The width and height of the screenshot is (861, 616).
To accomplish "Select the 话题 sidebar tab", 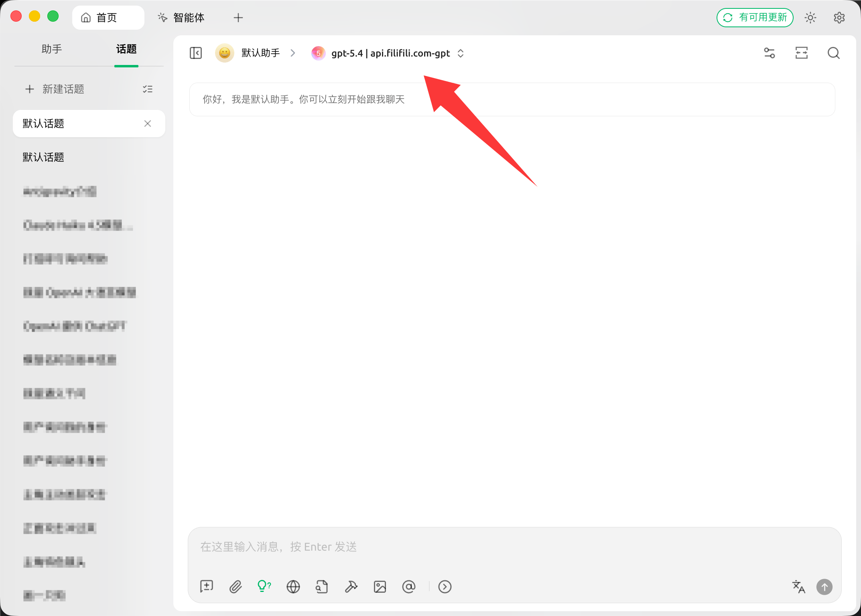I will pos(126,49).
